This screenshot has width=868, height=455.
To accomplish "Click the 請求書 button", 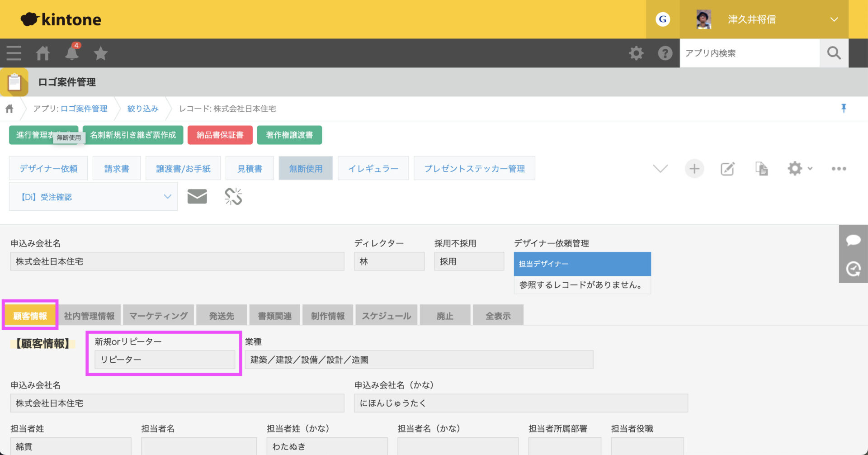I will pyautogui.click(x=117, y=169).
